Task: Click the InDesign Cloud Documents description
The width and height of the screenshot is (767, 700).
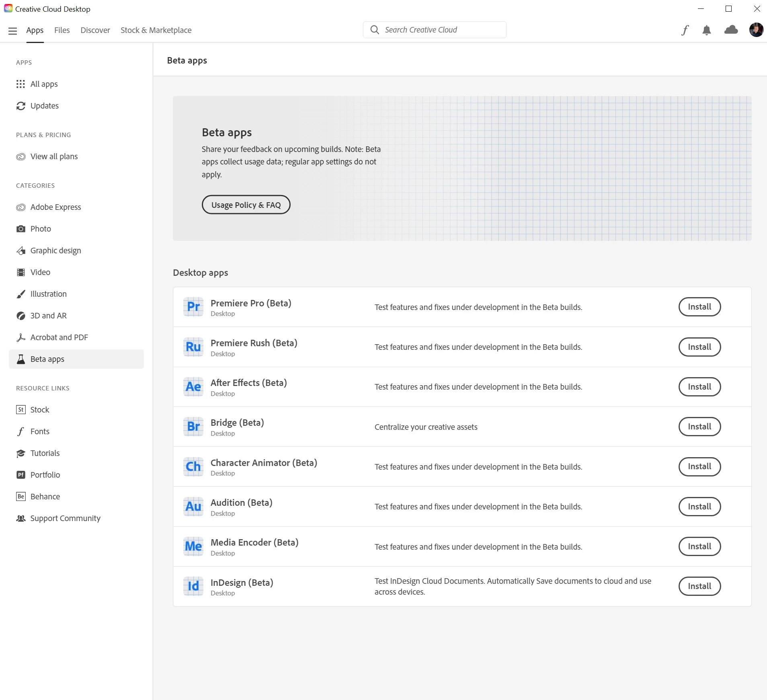Action: 513,586
